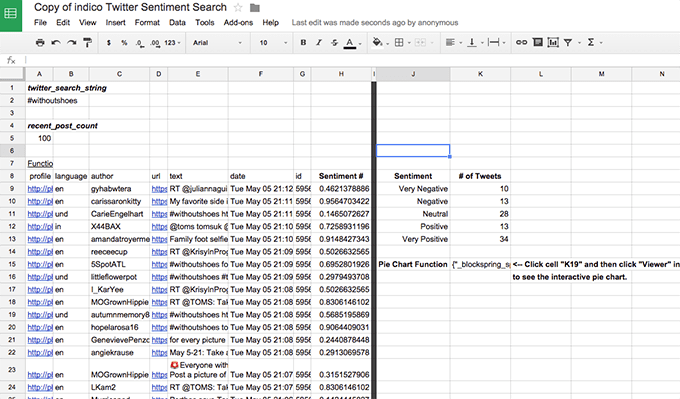Open the Tools menu
This screenshot has height=399, width=680.
click(x=205, y=23)
